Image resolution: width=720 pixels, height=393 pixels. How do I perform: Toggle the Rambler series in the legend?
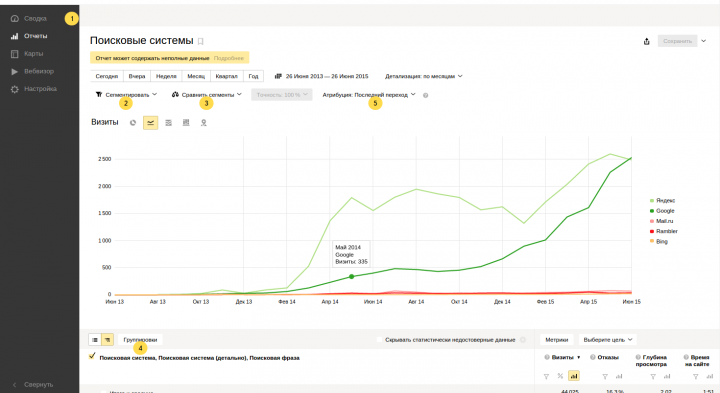[664, 231]
